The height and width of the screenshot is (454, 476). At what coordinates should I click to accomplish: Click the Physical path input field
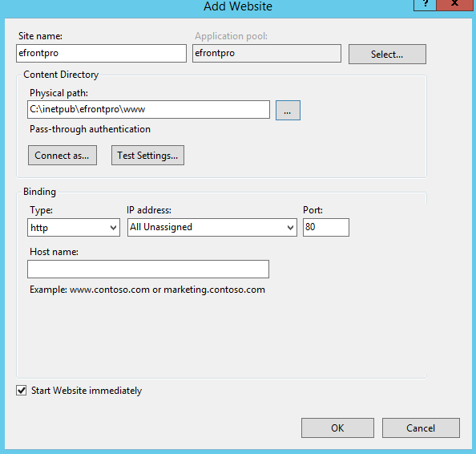148,109
